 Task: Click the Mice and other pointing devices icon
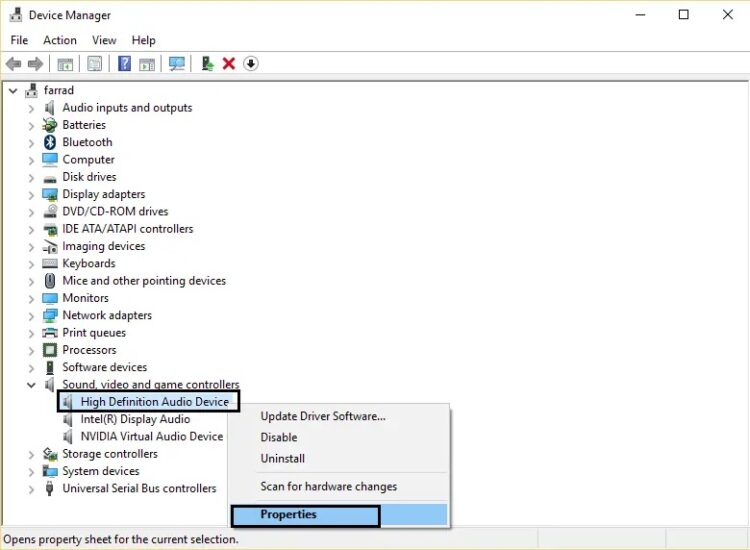[x=50, y=281]
